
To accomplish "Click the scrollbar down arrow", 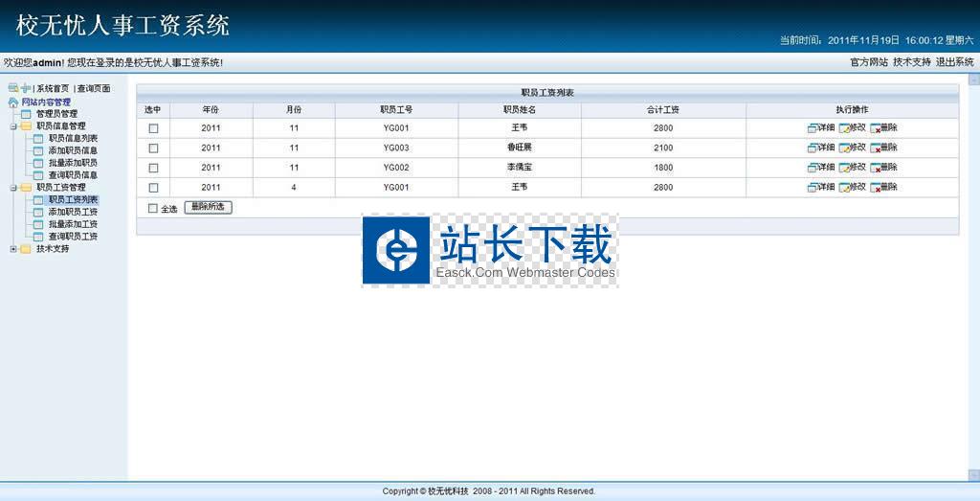I will 973,475.
